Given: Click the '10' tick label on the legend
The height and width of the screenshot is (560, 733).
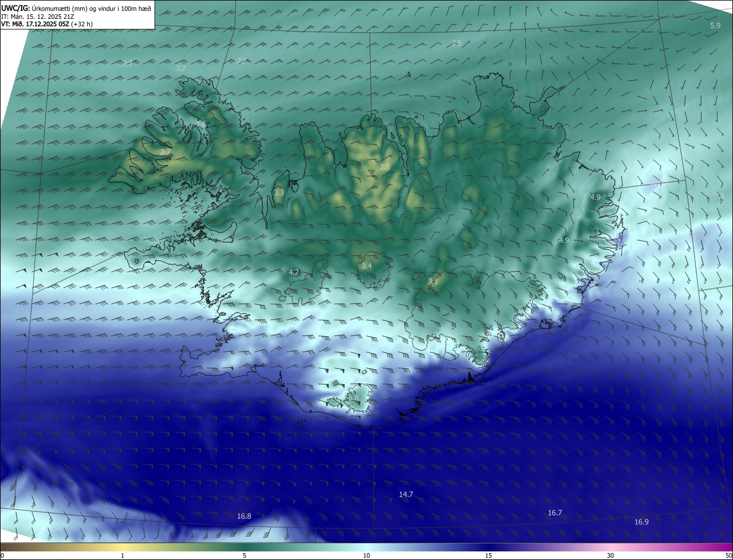Looking at the screenshot, I should pyautogui.click(x=366, y=556).
